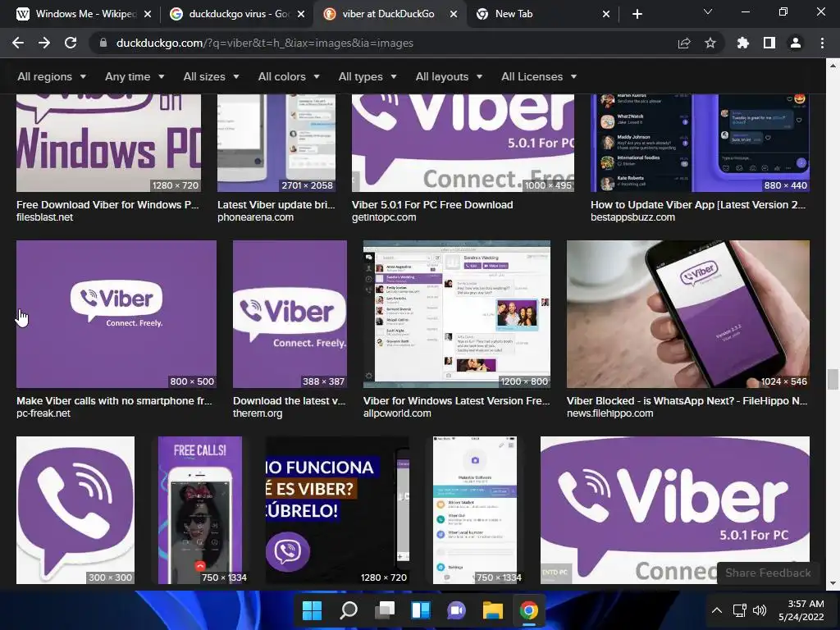The width and height of the screenshot is (840, 630).
Task: Go back to the previous page
Action: click(18, 43)
